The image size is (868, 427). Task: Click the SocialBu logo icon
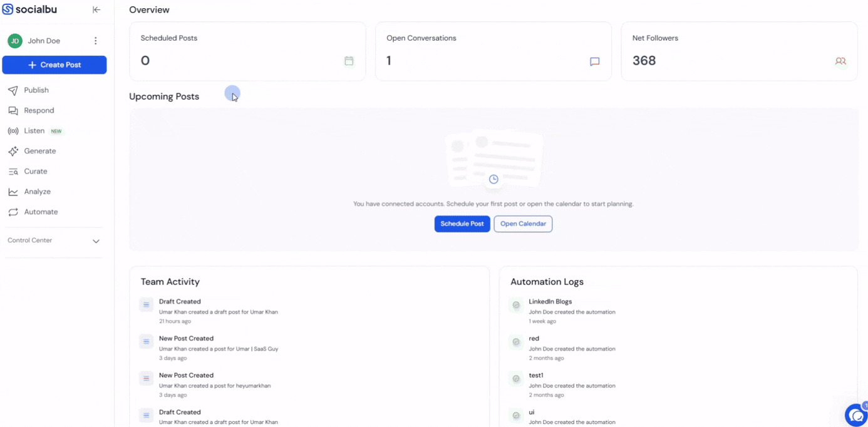tap(8, 9)
